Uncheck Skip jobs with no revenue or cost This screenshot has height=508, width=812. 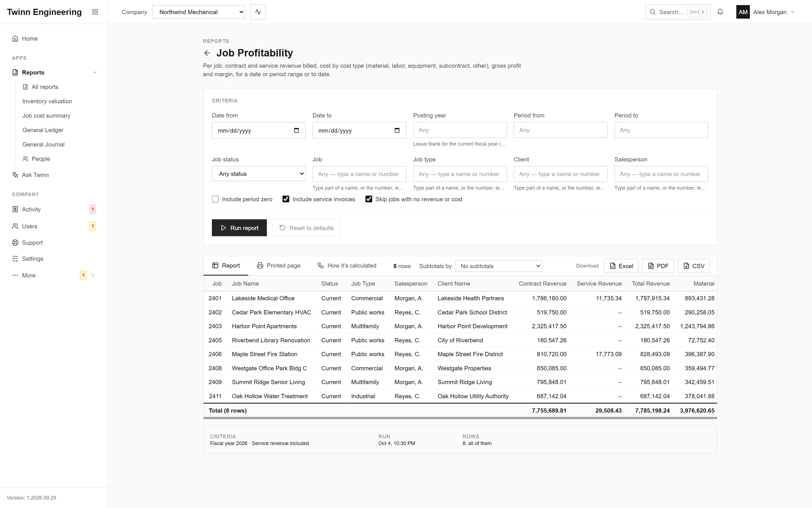pyautogui.click(x=369, y=199)
